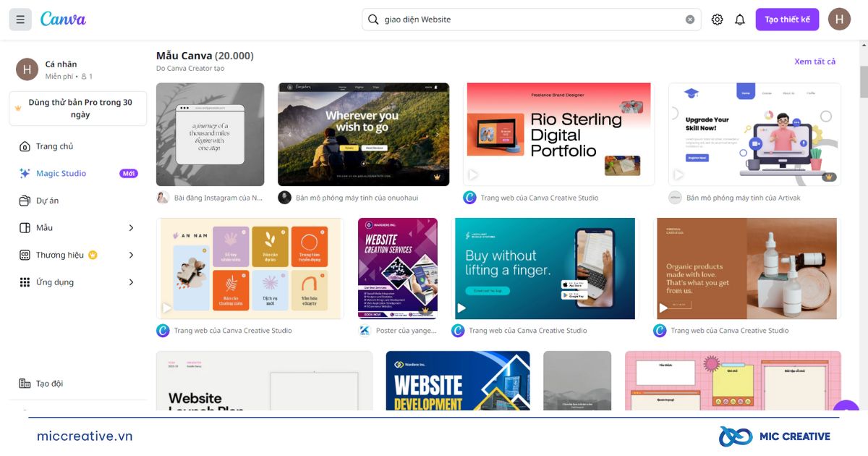Click Trang web của Canva Creative Studio under Rio Sterling
Viewport: 868px width, 456px height.
[540, 198]
